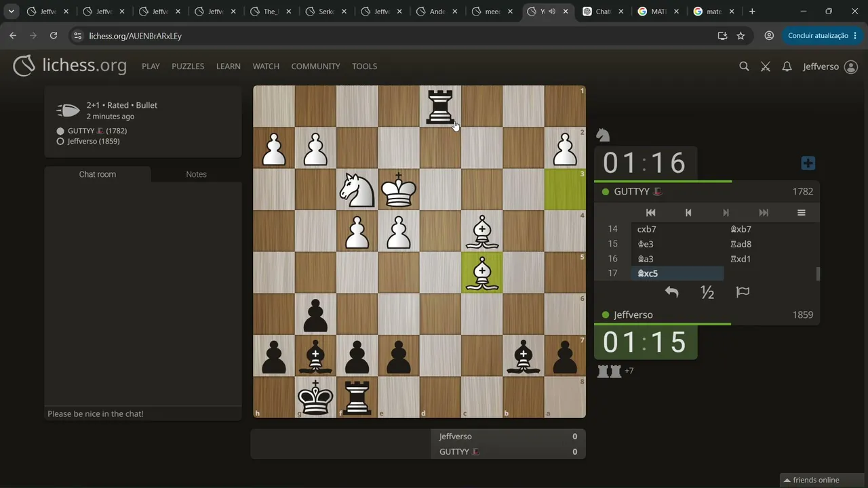This screenshot has height=488, width=868.
Task: Click the Bullet game type icon
Action: (68, 110)
